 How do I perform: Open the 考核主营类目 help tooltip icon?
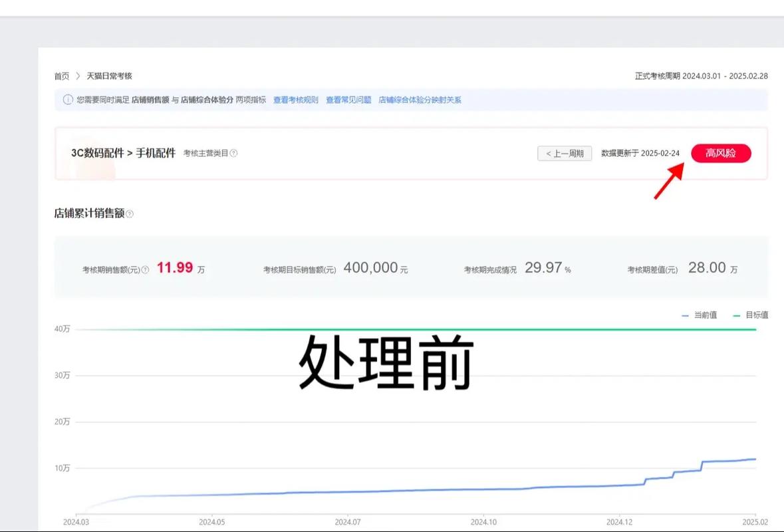(234, 153)
